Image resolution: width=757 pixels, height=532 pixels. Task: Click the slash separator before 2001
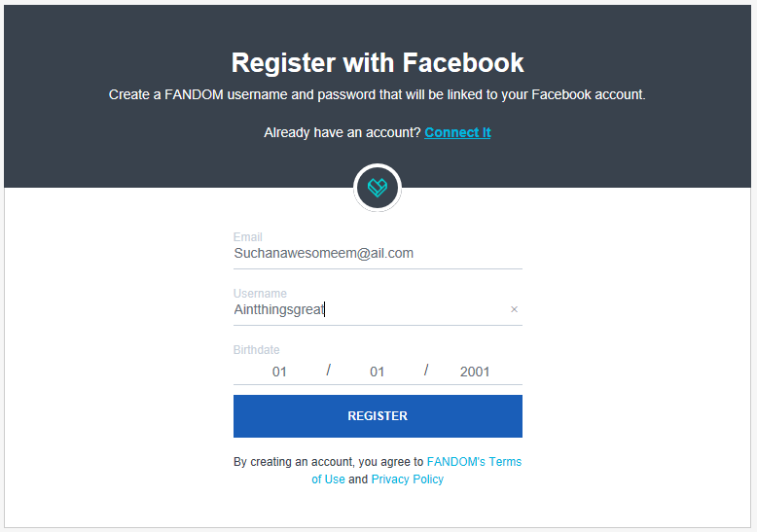click(x=426, y=371)
